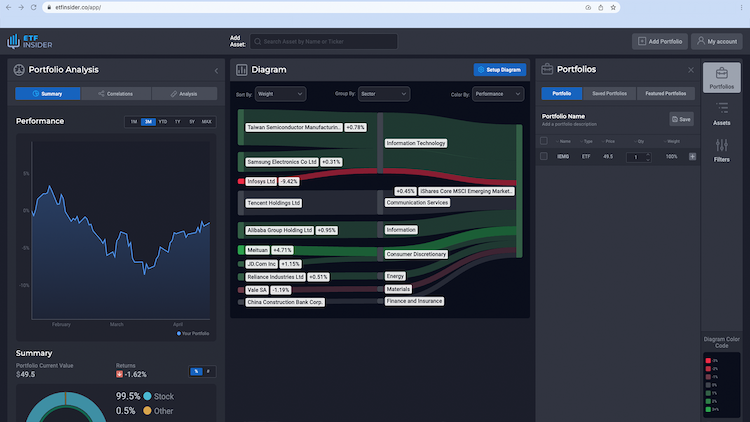Click the Setup Diagram button
Screen dimensions: 750x422
click(499, 70)
